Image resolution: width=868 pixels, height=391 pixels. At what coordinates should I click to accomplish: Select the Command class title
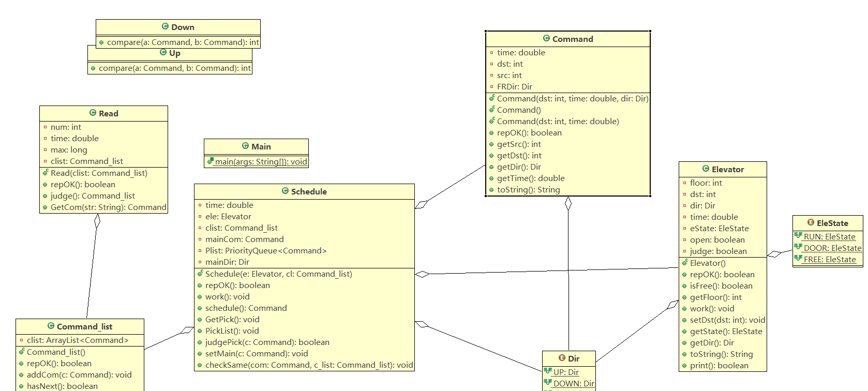click(573, 39)
